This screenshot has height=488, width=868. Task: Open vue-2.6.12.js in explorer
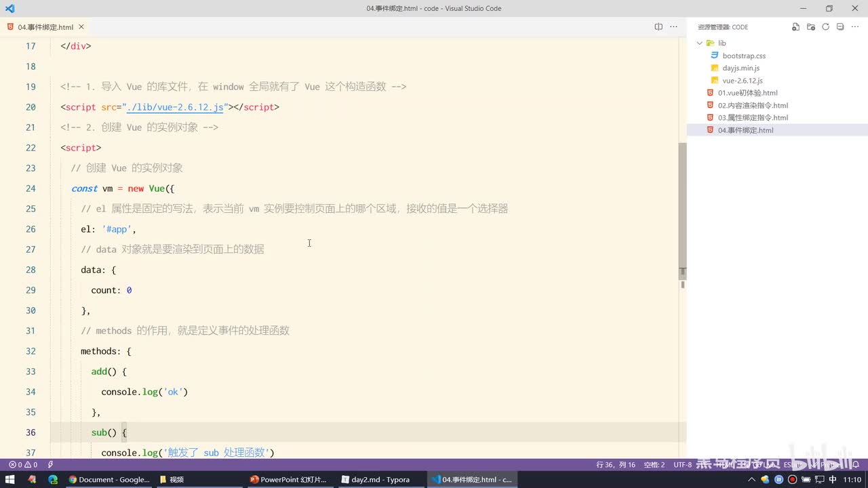(x=742, y=81)
